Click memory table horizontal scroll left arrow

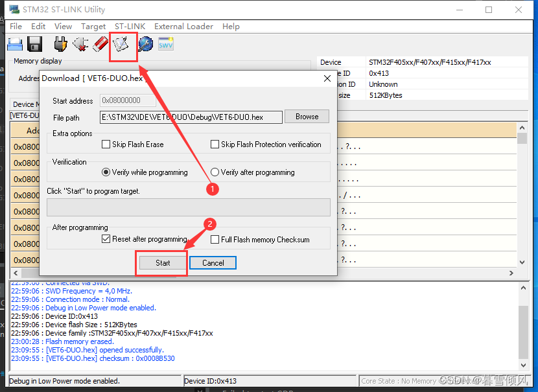point(16,273)
